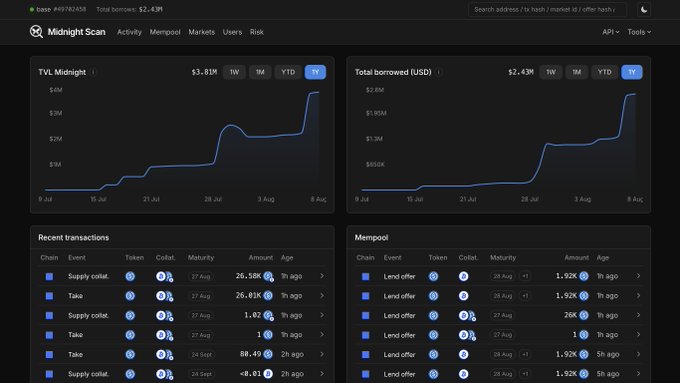Expand the 26K Lend offer row chevron

click(x=638, y=315)
